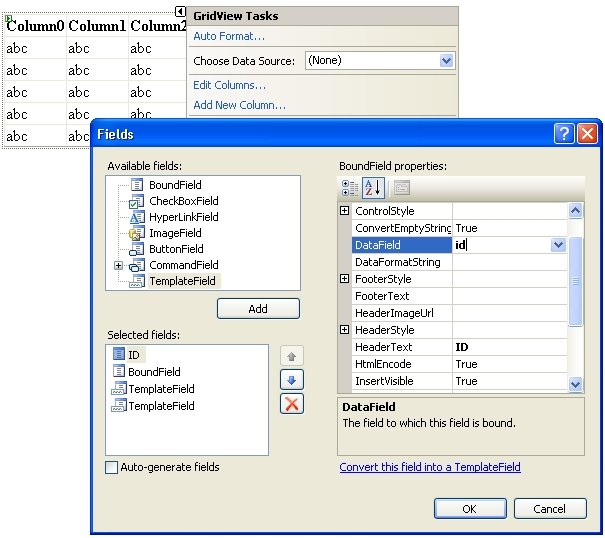Expand the ControlStyle property

coord(345,211)
